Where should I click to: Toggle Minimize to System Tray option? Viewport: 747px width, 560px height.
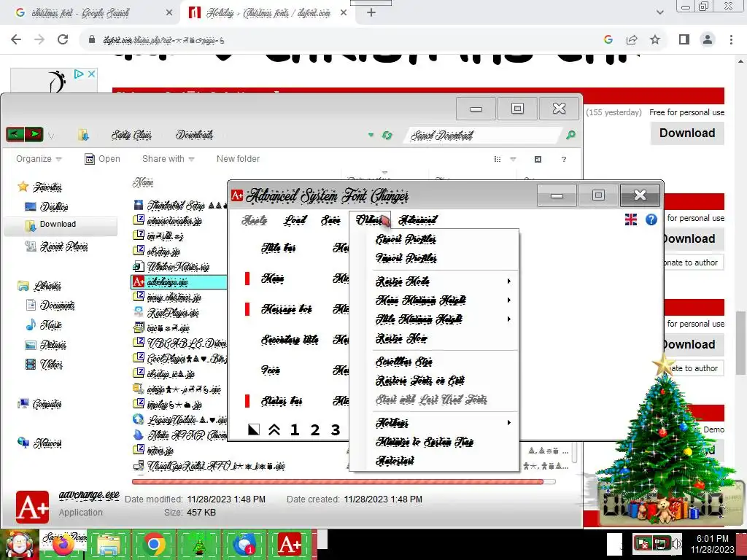point(424,441)
